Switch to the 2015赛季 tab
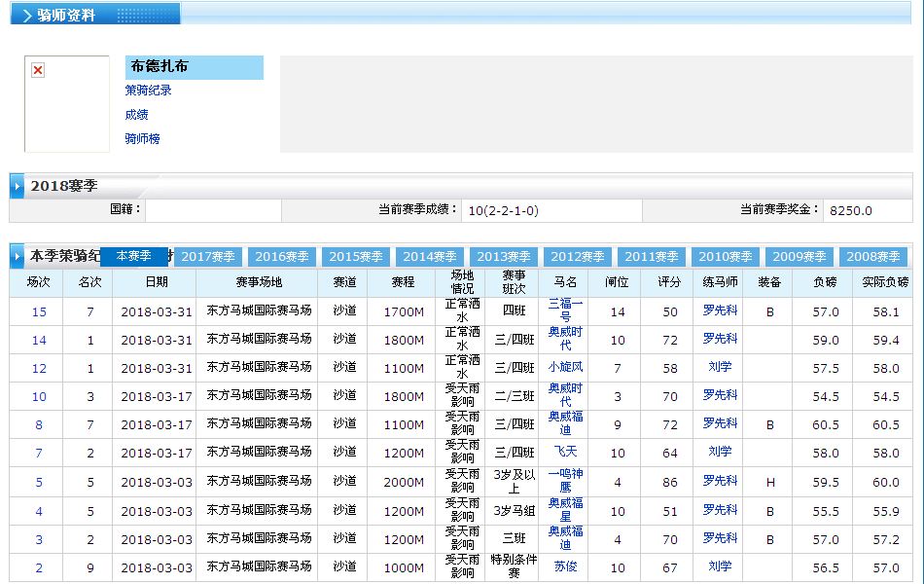This screenshot has height=584, width=924. (356, 257)
